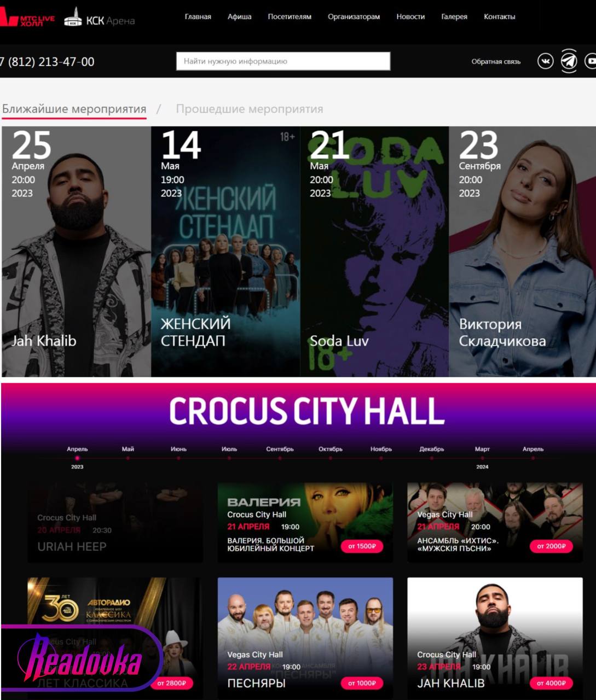596x700 pixels.
Task: Click the Обратная связь link
Action: pos(496,62)
